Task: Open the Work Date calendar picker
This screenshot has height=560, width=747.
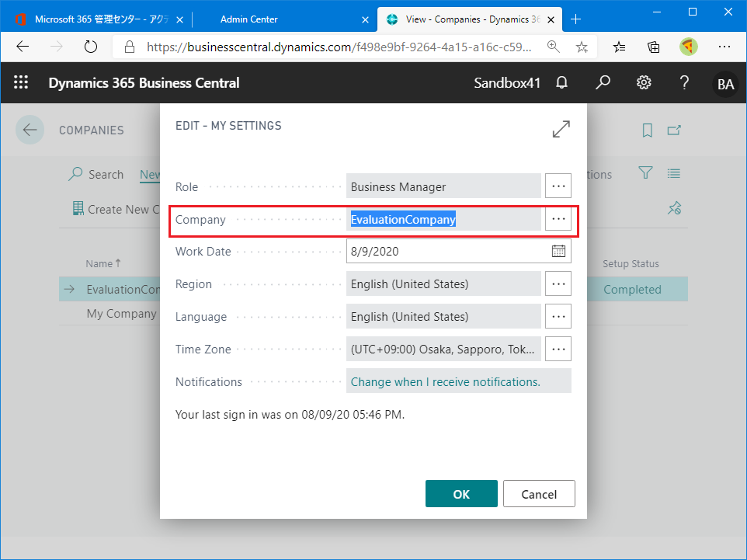Action: (558, 251)
